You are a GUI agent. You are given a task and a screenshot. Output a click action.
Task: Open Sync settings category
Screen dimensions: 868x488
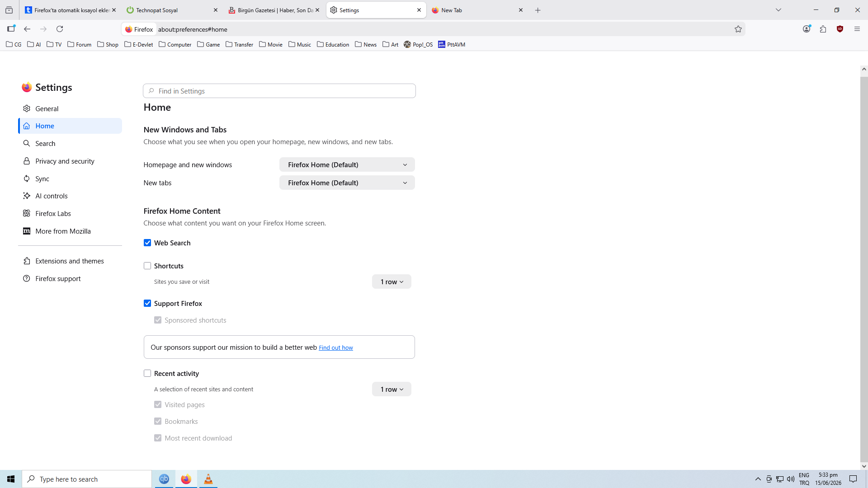(70, 178)
